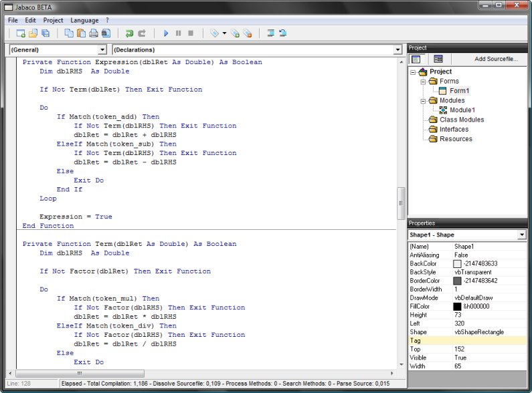Select the Class Modules folder

tap(462, 120)
